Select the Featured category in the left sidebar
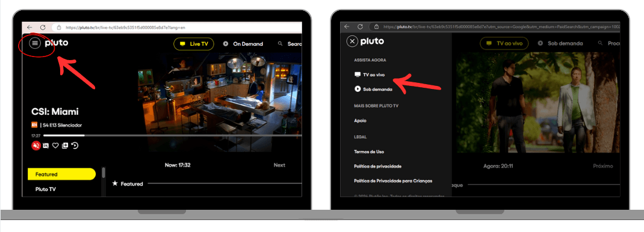The image size is (644, 232). 61,174
